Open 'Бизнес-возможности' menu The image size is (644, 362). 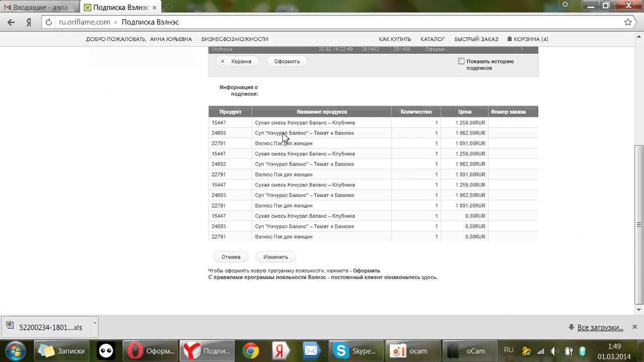[x=234, y=39]
